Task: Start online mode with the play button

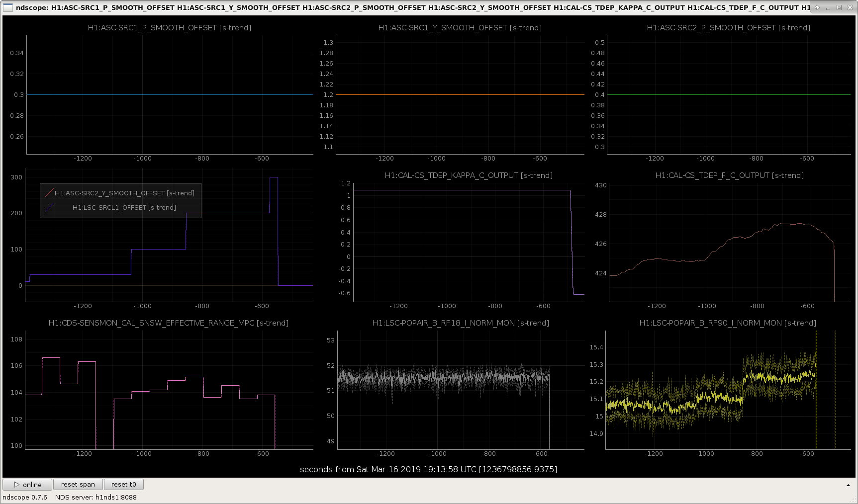Action: 27,485
